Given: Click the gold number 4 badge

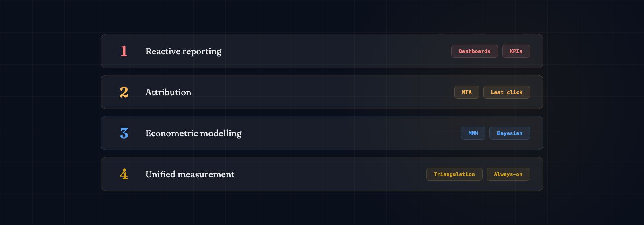Looking at the screenshot, I should click(124, 174).
